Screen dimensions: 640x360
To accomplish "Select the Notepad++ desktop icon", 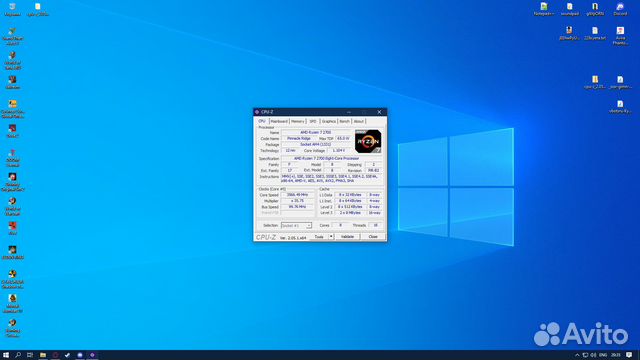I will pyautogui.click(x=544, y=9).
